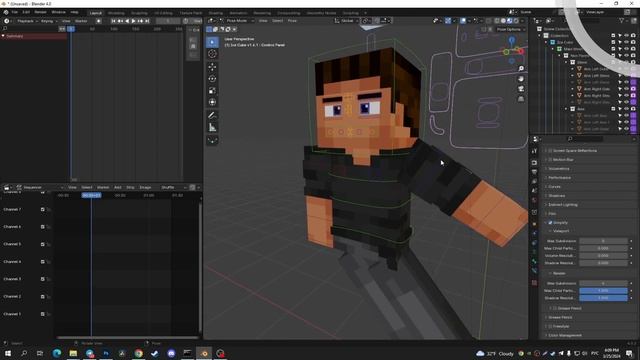Open the Window menu
This screenshot has width=640, height=360.
[x=58, y=12]
